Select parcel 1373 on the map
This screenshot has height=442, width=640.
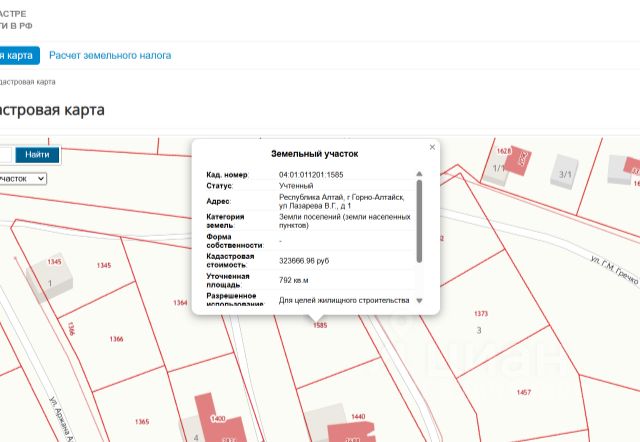481,313
